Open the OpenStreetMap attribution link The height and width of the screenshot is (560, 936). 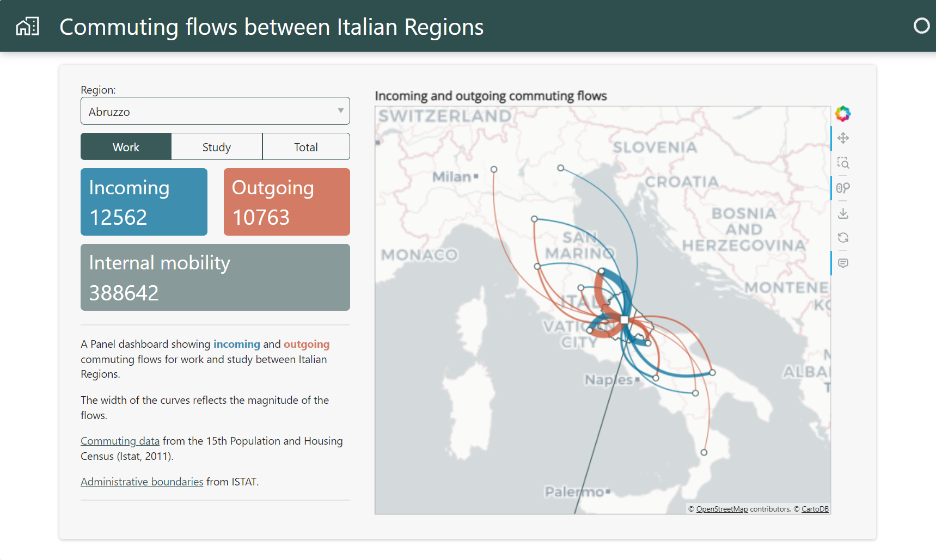721,509
